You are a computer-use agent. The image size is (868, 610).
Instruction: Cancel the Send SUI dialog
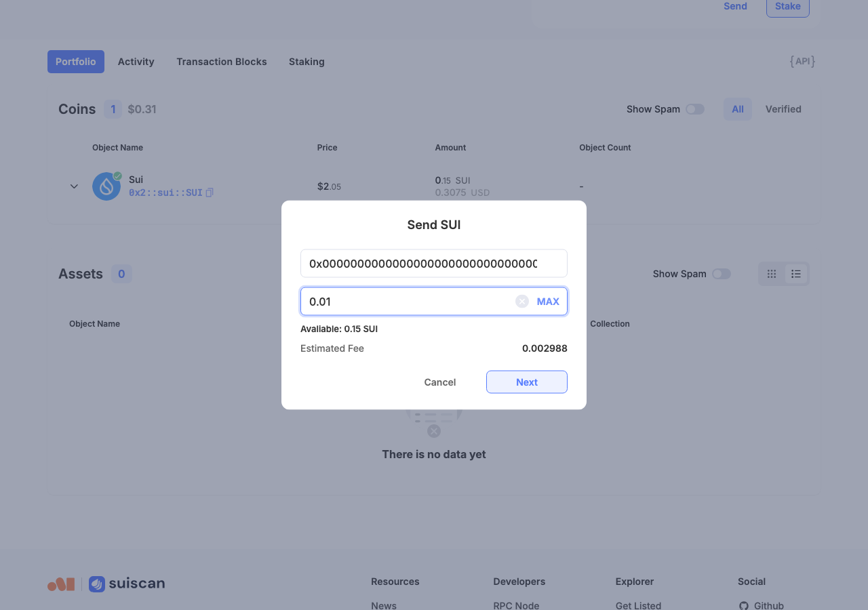click(440, 382)
